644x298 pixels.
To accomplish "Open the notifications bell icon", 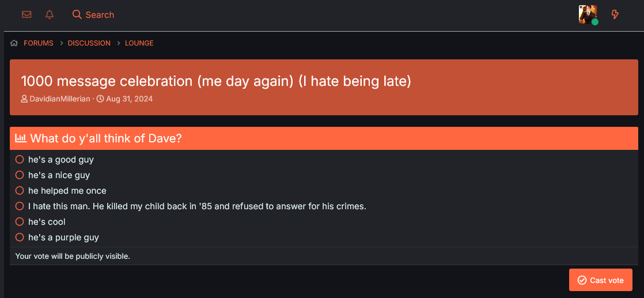I will coord(50,14).
